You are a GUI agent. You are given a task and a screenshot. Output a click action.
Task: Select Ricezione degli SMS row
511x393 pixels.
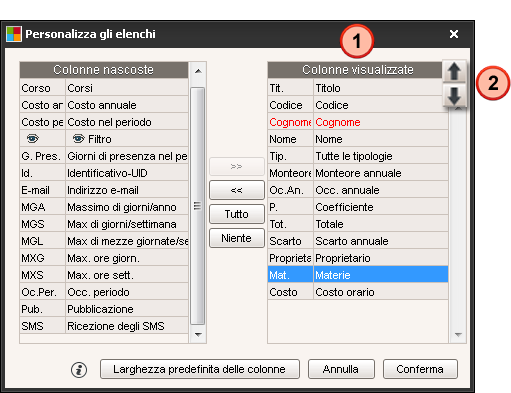click(x=104, y=326)
